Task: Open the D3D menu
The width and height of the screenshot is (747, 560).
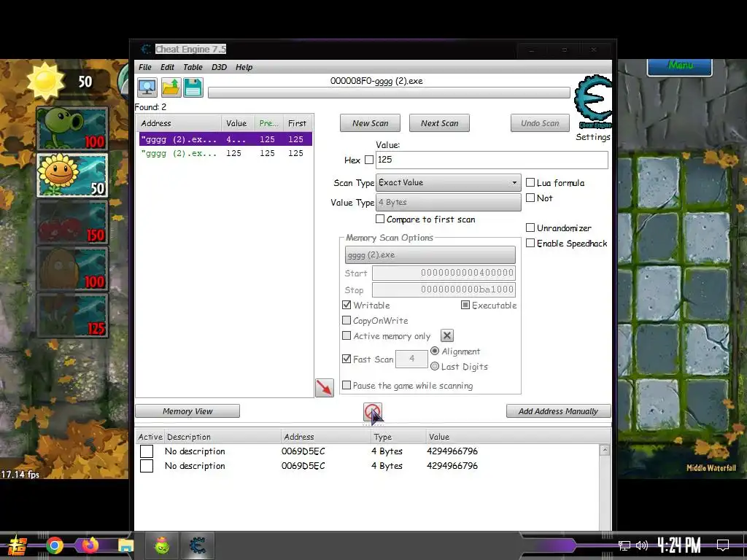Action: pos(219,67)
